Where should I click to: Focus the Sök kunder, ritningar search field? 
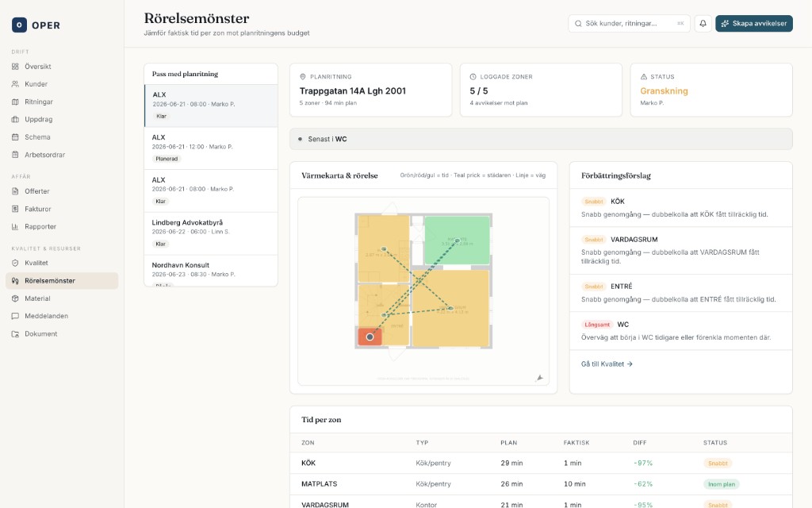point(629,23)
